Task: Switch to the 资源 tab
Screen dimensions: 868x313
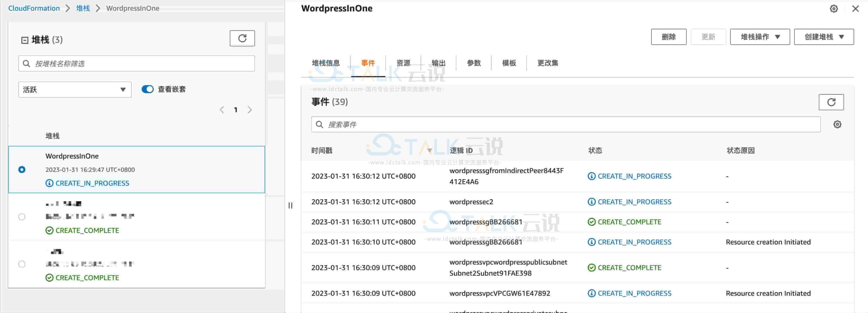Action: click(403, 63)
